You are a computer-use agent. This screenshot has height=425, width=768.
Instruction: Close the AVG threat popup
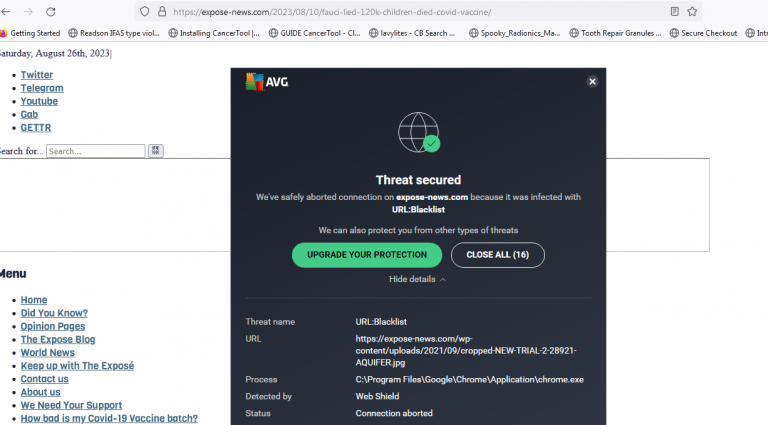tap(592, 82)
